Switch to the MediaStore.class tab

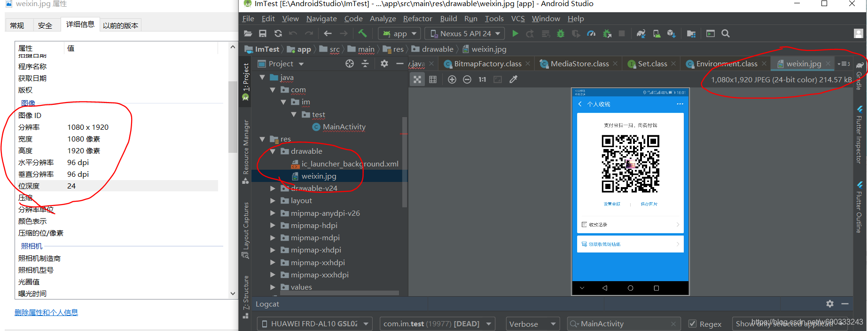pos(579,63)
